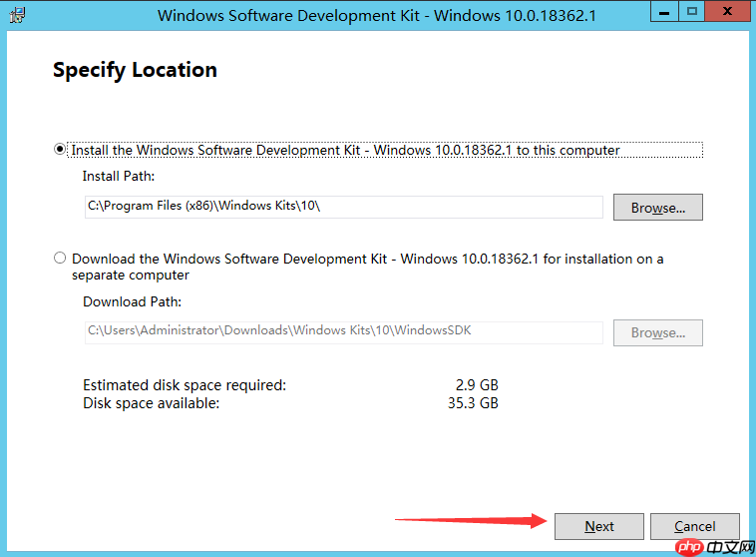Image resolution: width=756 pixels, height=557 pixels.
Task: Click 'Disk space available:' text
Action: click(x=152, y=403)
